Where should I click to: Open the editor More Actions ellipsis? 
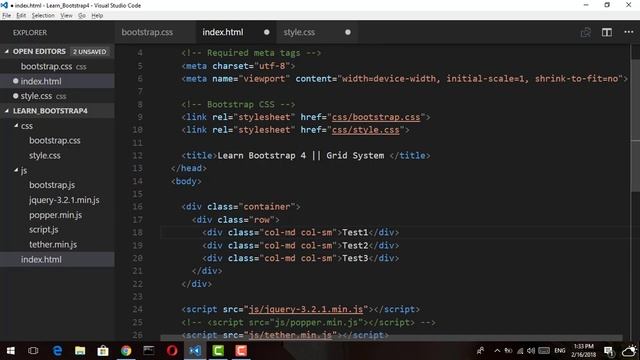pyautogui.click(x=629, y=32)
